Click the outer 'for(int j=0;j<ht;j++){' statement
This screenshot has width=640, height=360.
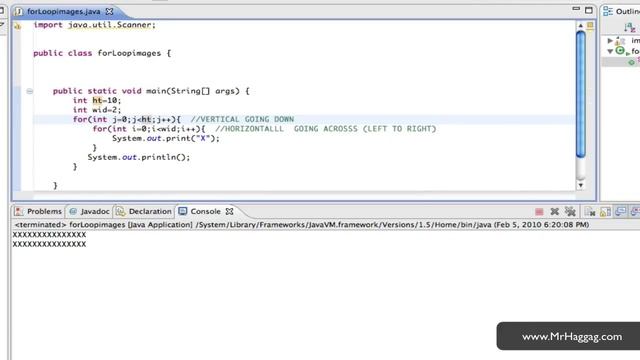[x=127, y=119]
